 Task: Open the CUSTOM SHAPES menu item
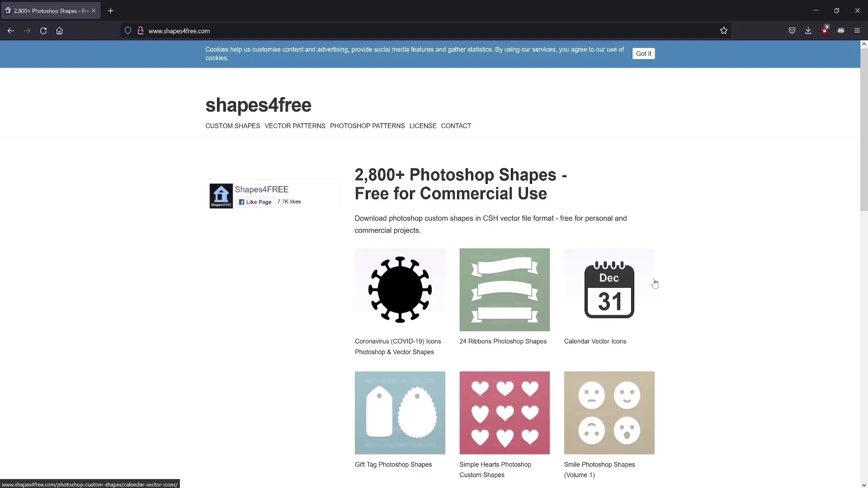click(232, 126)
